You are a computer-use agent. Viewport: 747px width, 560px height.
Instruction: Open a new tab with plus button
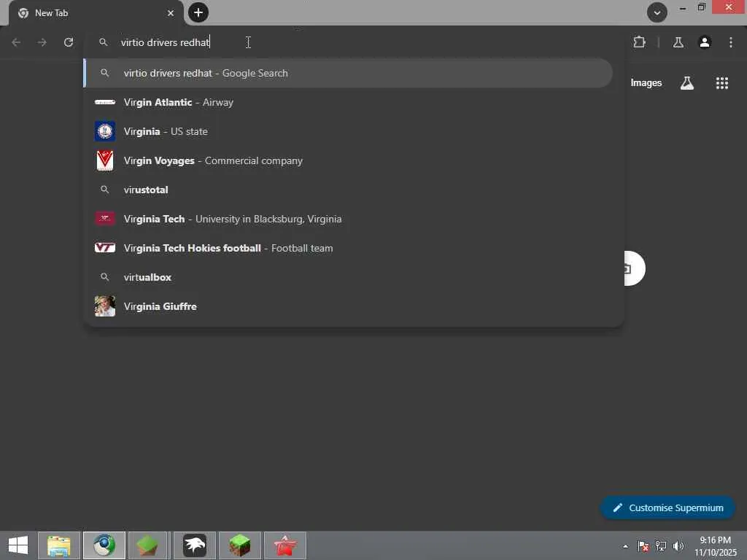pos(198,12)
